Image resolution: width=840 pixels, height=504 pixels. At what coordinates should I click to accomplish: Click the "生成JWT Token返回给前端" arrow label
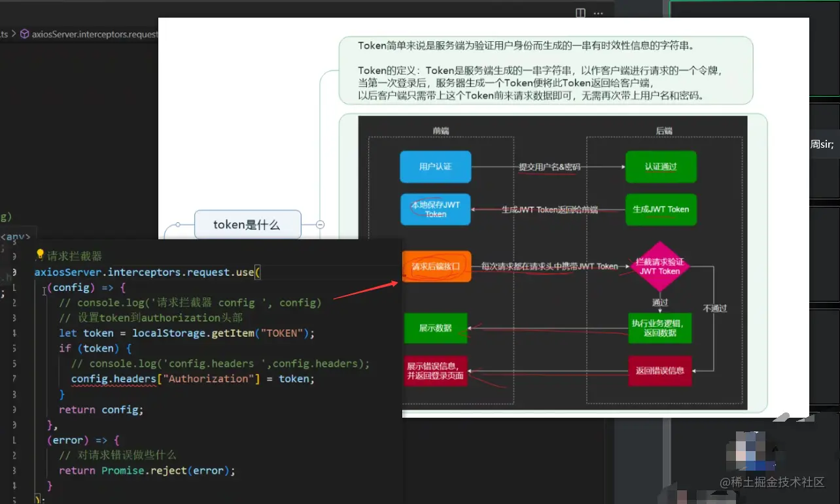point(550,209)
